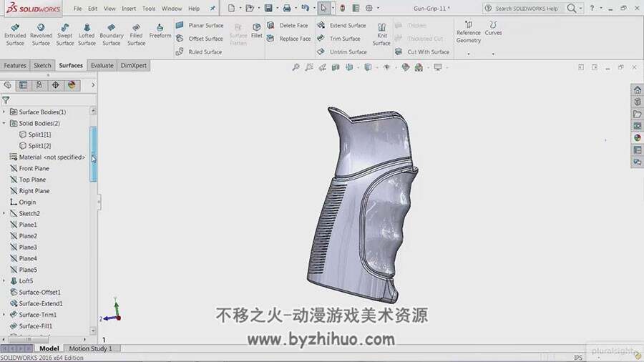Select the Filled Surface tool
Viewport: 644px width, 362px height.
pos(136,34)
